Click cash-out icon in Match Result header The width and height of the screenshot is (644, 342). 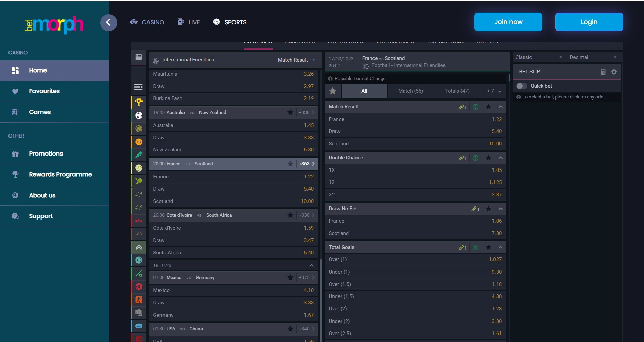pos(475,107)
